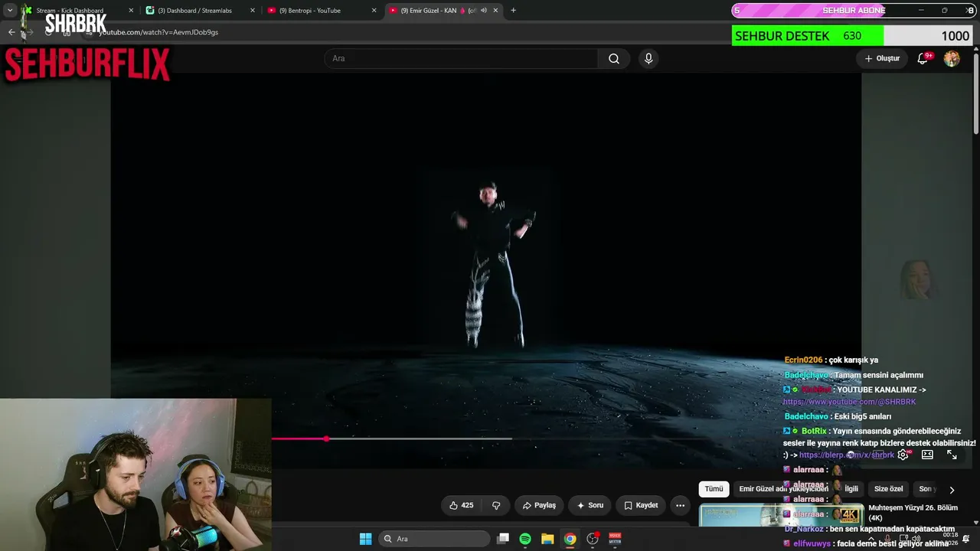This screenshot has width=980, height=551.
Task: Toggle theater mode on the player
Action: pyautogui.click(x=927, y=455)
